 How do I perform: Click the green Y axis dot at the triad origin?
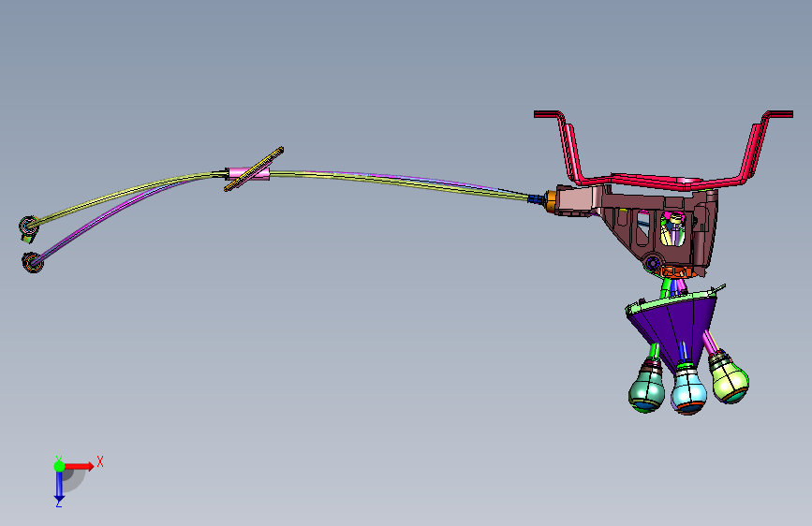point(60,466)
